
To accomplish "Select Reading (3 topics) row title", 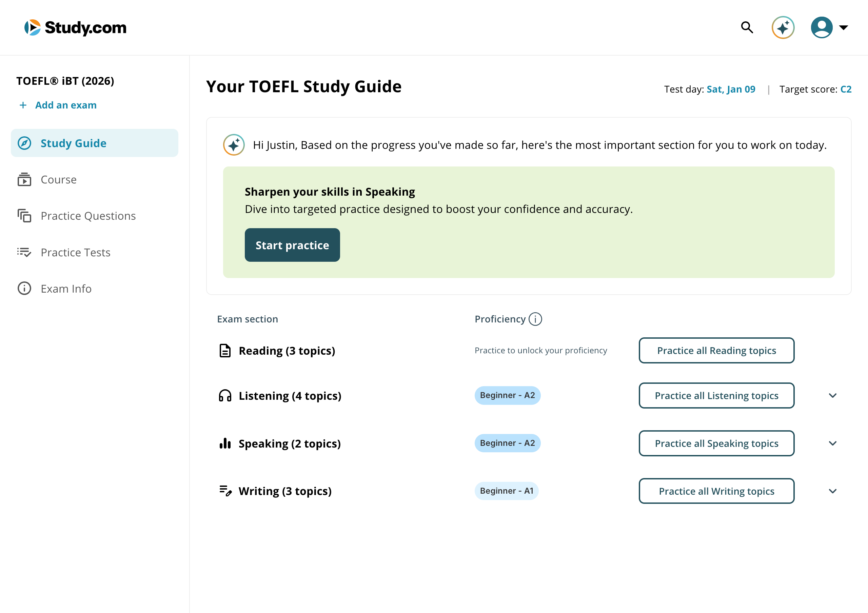I will (287, 351).
